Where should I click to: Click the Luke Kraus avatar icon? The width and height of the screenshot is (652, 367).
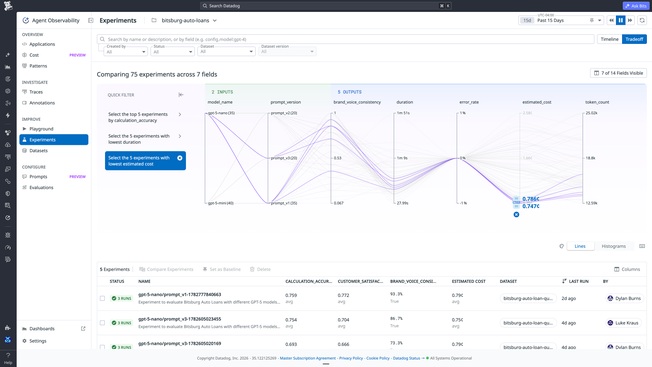point(610,323)
